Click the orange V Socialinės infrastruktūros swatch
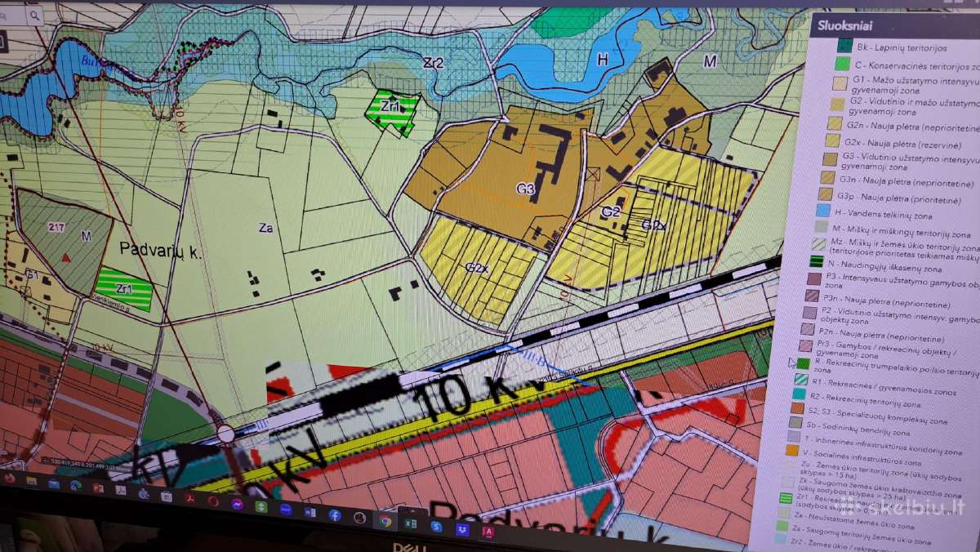Screen dimensions: 980x552 pos(792,450)
